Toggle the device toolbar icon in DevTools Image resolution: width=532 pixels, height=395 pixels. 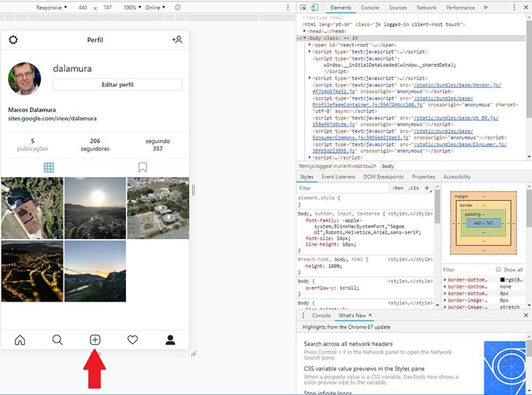coord(314,8)
